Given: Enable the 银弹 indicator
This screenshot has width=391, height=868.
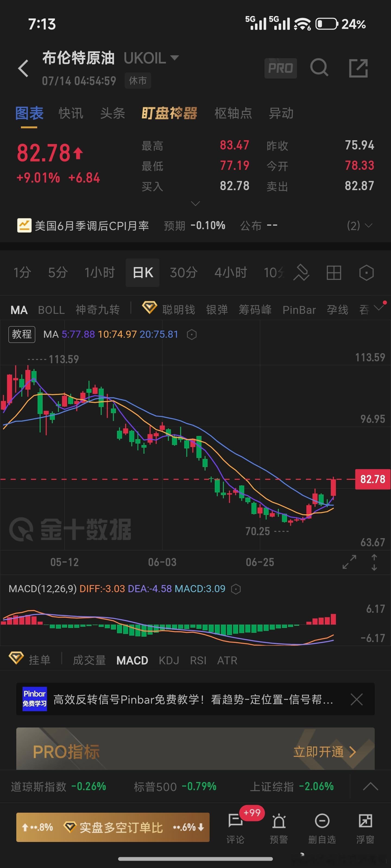Looking at the screenshot, I should [x=217, y=310].
